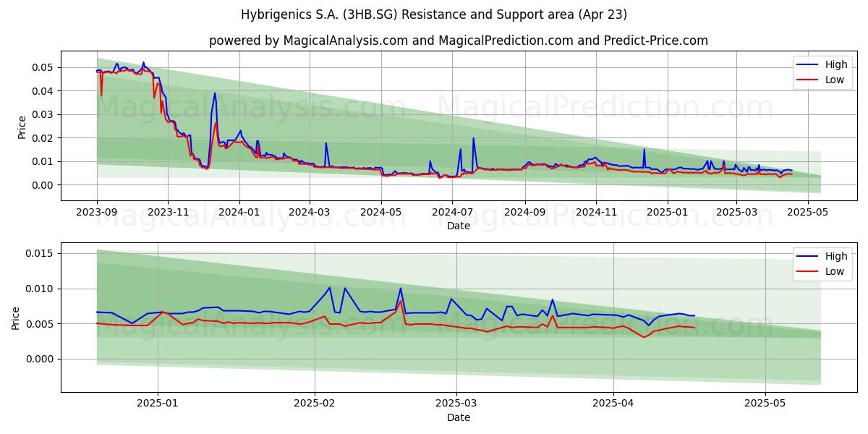Click the blue High line sample in bottom legend
This screenshot has width=868, height=434.
pos(808,257)
